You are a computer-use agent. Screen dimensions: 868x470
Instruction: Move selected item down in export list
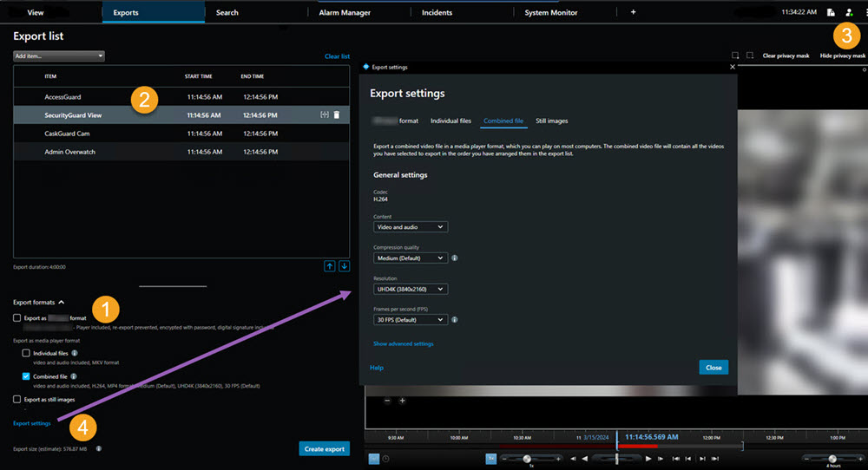(345, 266)
